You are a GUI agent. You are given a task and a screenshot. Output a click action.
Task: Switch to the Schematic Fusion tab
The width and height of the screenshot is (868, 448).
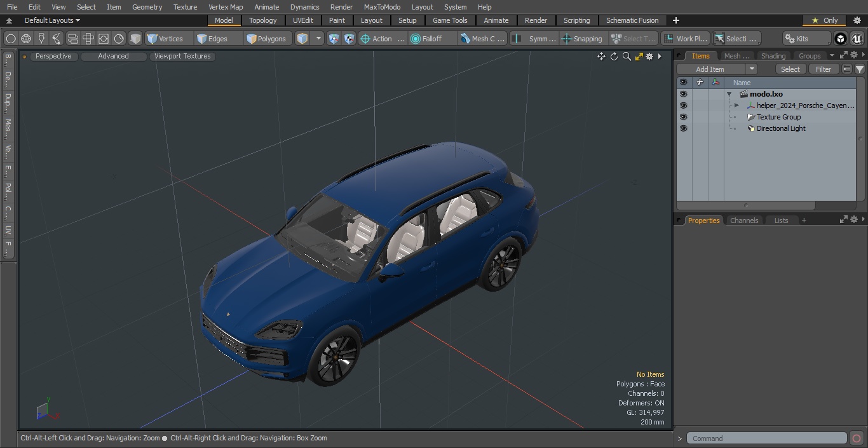click(x=632, y=20)
